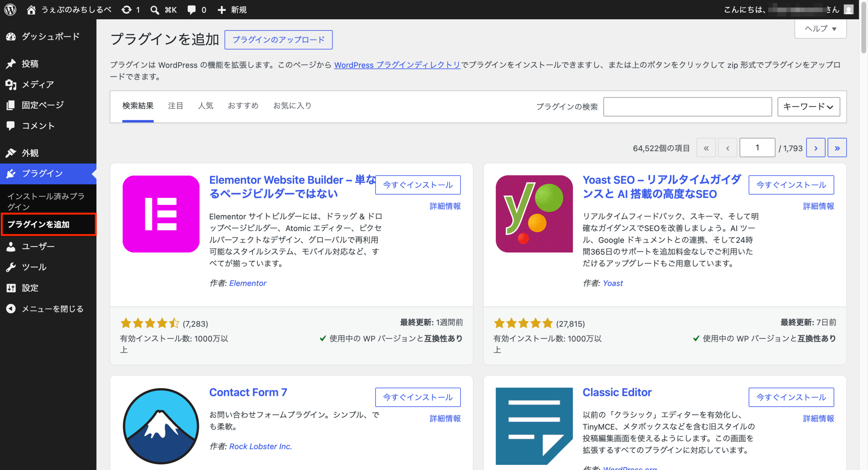This screenshot has height=470, width=868.
Task: Click the user avatar in admin bar
Action: point(849,10)
